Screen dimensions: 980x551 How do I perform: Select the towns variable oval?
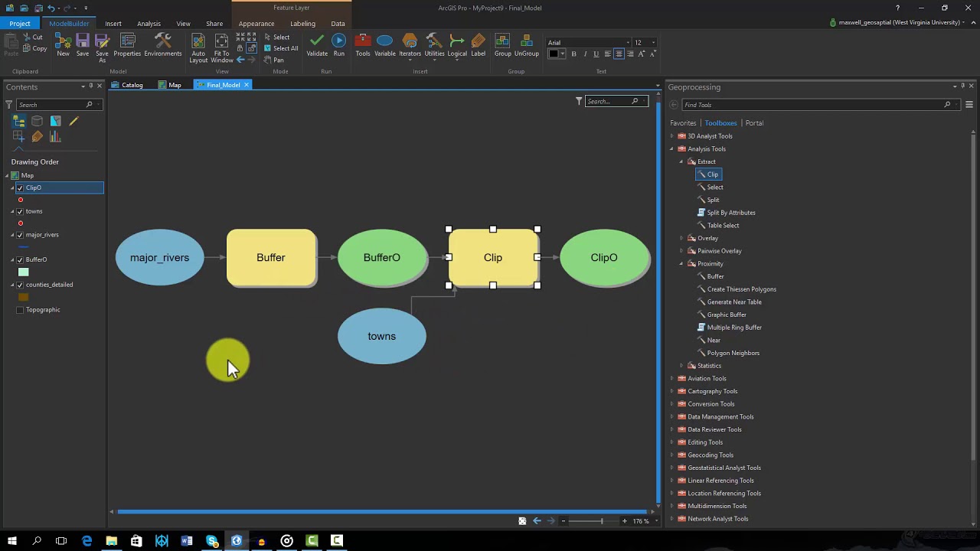pyautogui.click(x=382, y=336)
